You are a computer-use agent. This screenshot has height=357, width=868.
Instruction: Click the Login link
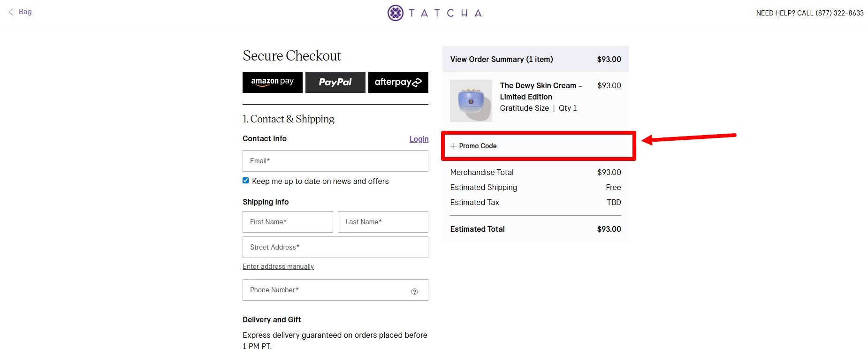pos(419,139)
